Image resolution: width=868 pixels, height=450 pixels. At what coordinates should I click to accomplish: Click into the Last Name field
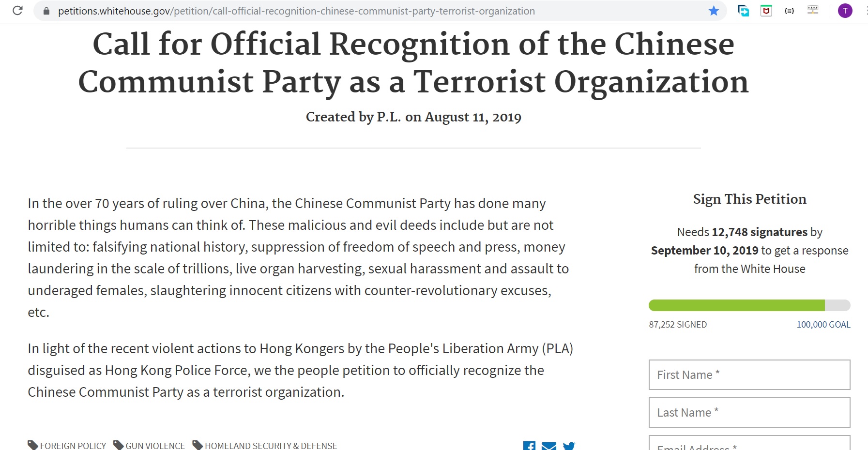click(x=749, y=412)
